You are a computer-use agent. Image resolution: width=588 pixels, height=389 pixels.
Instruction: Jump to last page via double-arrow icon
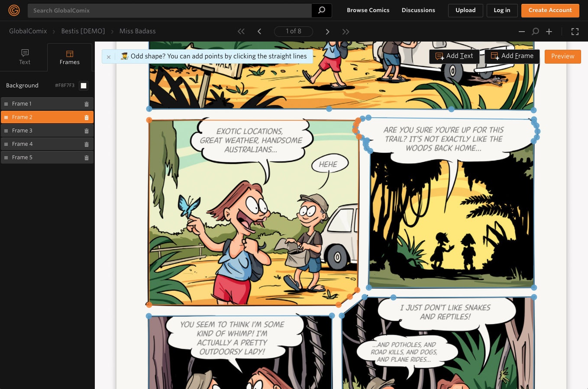click(x=346, y=31)
